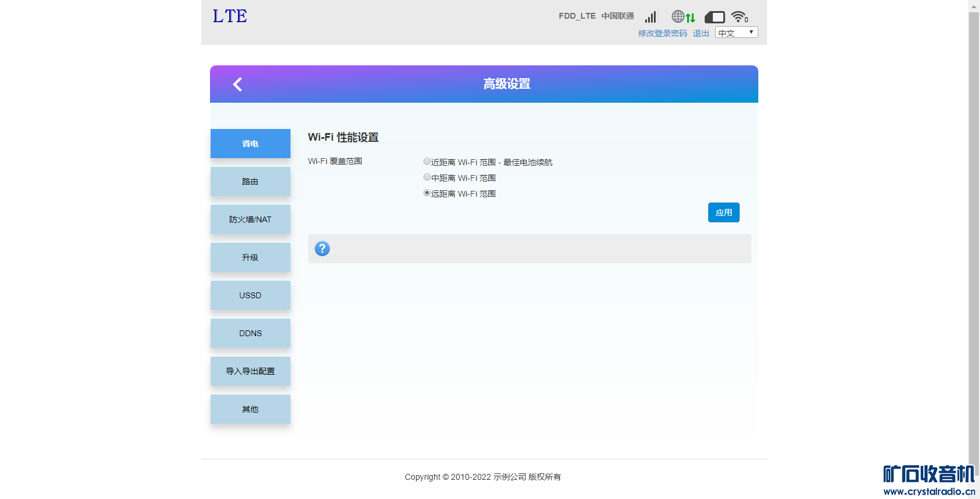
Task: Open the 路由 sidebar tab
Action: coord(250,182)
